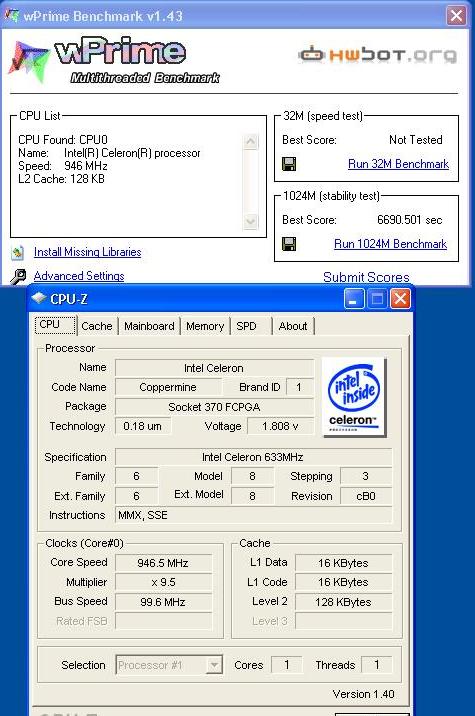475x716 pixels.
Task: Click the Advanced Settings wrench icon
Action: click(18, 277)
